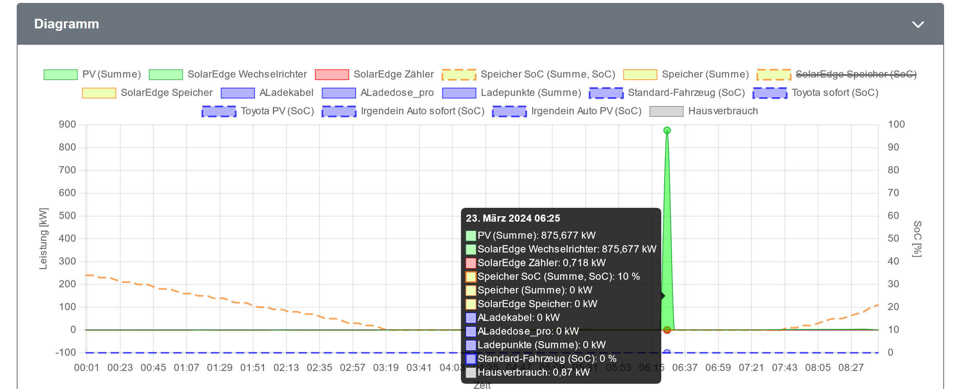Hide Irgendein Auto sofort (SoC) series

(x=404, y=111)
